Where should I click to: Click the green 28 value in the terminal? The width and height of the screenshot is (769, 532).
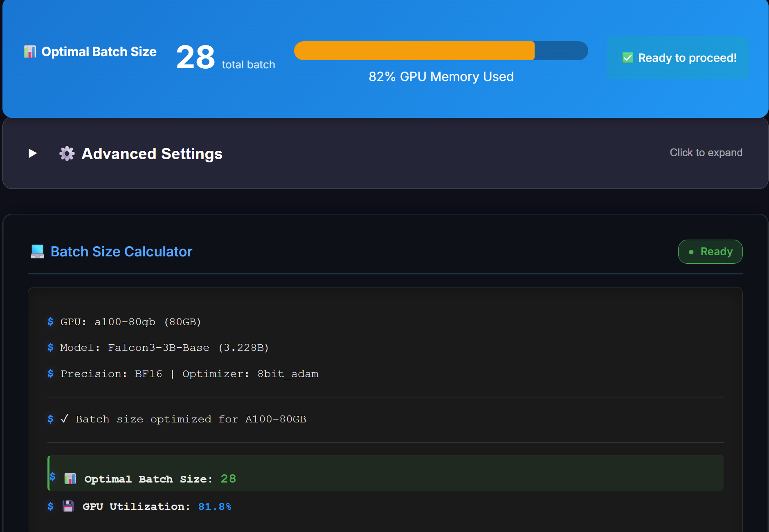[228, 478]
